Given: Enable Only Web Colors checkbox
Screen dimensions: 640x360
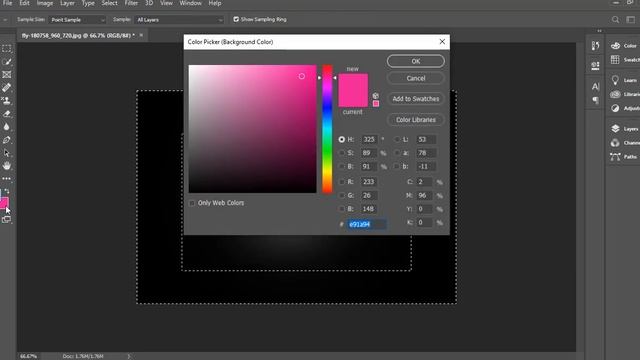Looking at the screenshot, I should [192, 203].
